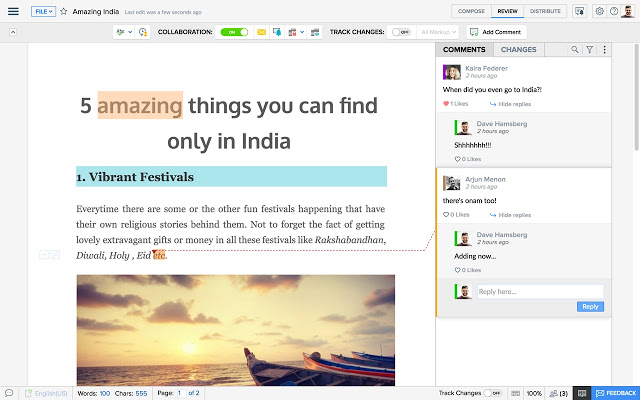
Task: Collapse the toolbar with the up chevron
Action: pos(13,32)
